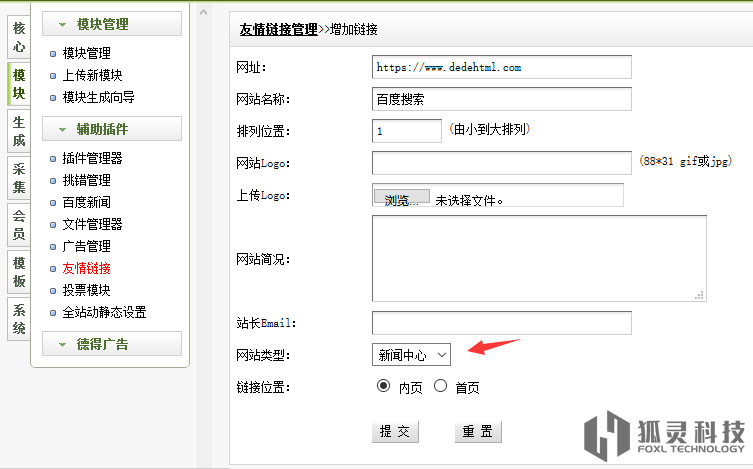Click the 友情链接管理 breadcrumb link

[x=278, y=30]
